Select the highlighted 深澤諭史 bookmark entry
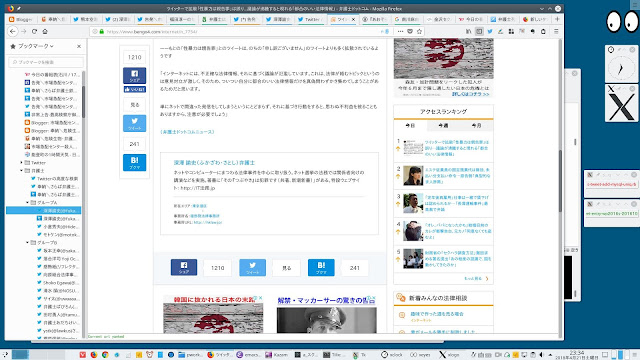640x360 pixels. pyautogui.click(x=44, y=211)
